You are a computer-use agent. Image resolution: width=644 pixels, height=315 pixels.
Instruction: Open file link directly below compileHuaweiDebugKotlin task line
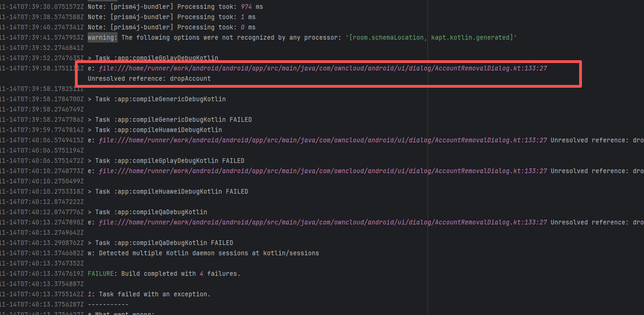(x=322, y=140)
